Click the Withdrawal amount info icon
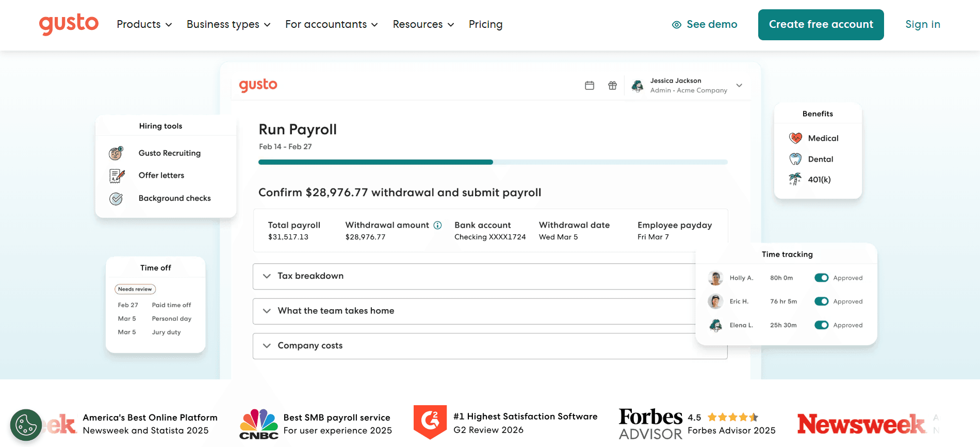This screenshot has width=980, height=447. coord(437,225)
